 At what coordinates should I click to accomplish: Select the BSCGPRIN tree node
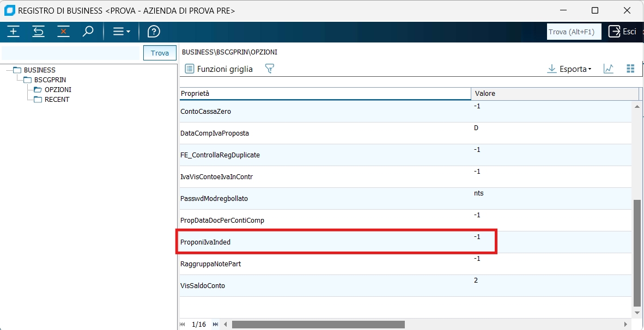point(50,80)
